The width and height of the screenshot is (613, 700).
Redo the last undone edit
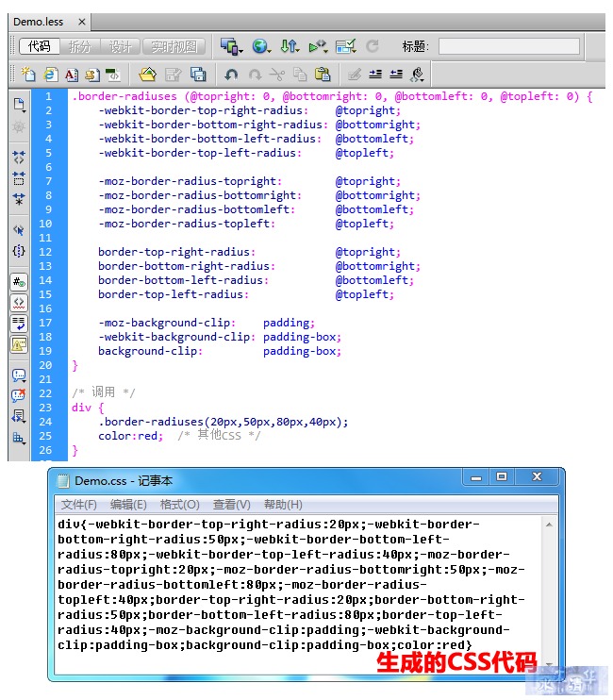point(255,75)
